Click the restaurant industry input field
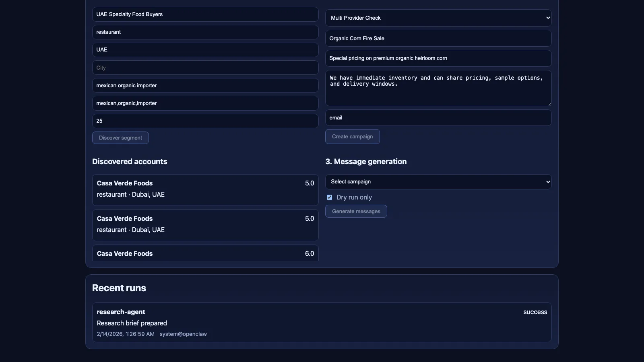 [205, 32]
